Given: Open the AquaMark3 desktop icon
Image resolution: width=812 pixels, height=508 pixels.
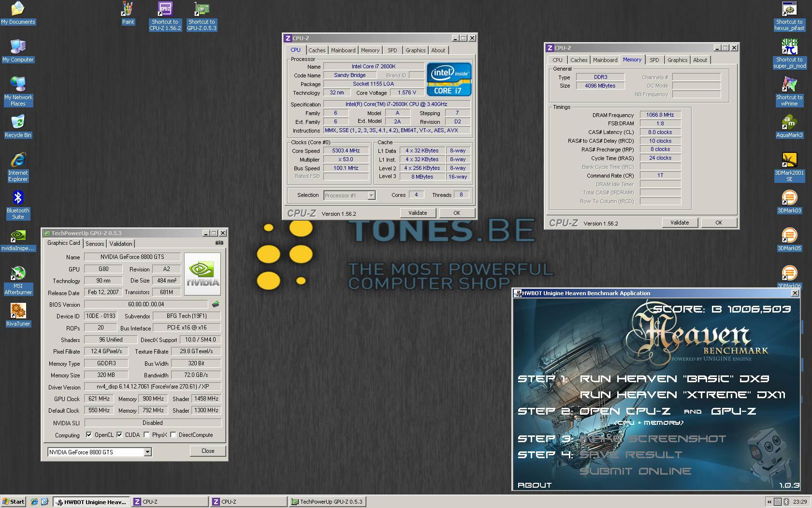Looking at the screenshot, I should point(789,126).
